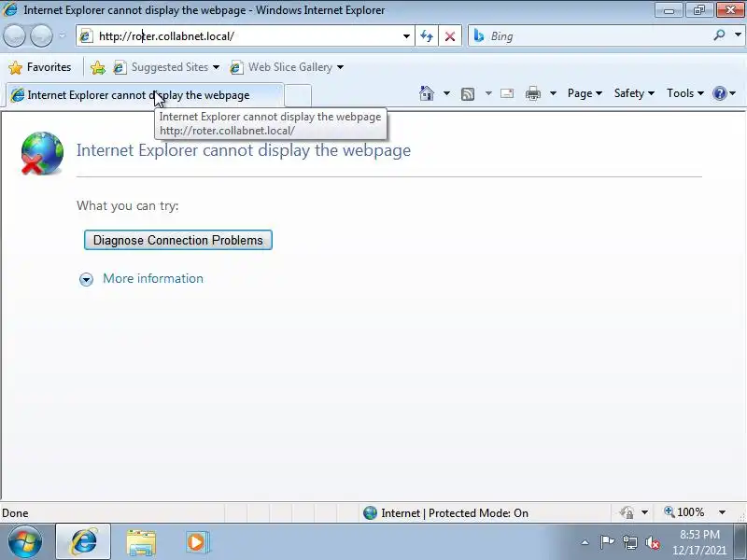Screen dimensions: 747x560
Task: Click the red Stop loading icon
Action: pyautogui.click(x=450, y=36)
